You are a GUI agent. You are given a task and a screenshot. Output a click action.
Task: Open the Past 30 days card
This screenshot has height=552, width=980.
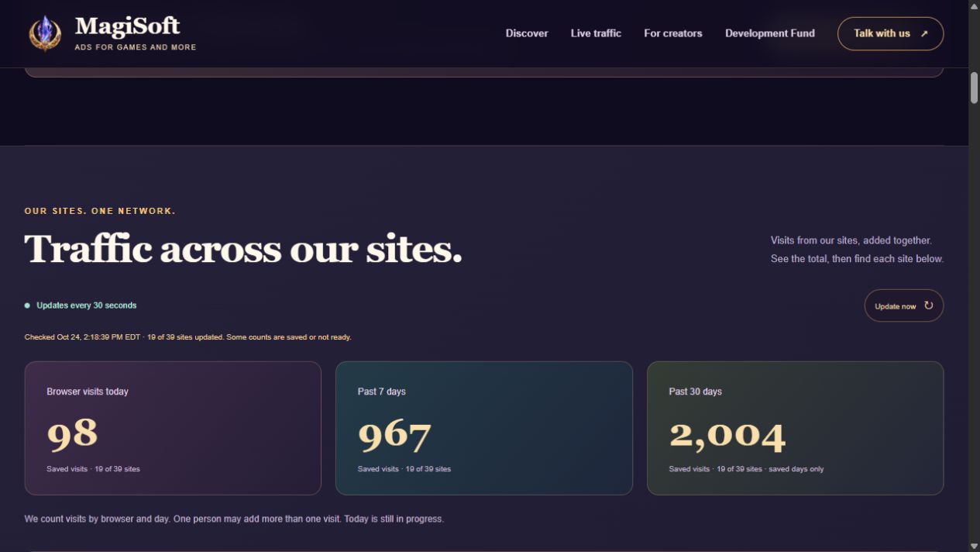(795, 428)
